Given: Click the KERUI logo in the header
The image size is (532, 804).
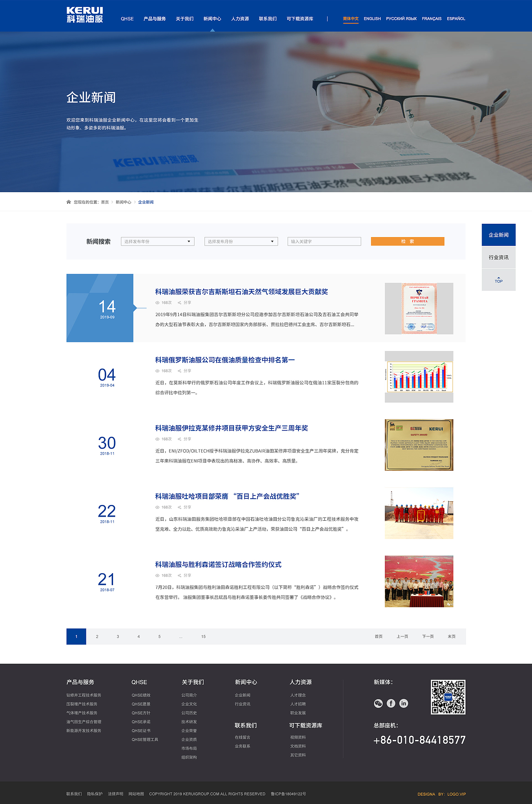Looking at the screenshot, I should pyautogui.click(x=84, y=15).
